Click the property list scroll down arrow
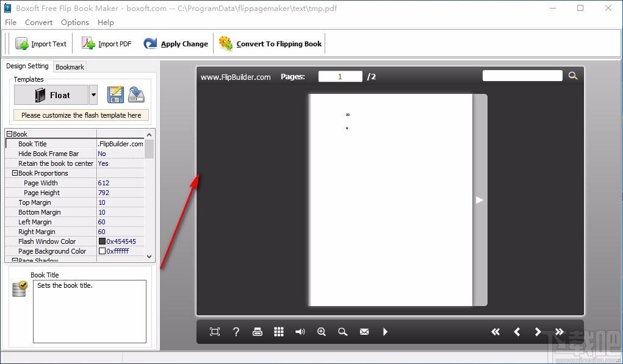Viewport: 623px width, 364px height. coord(149,257)
